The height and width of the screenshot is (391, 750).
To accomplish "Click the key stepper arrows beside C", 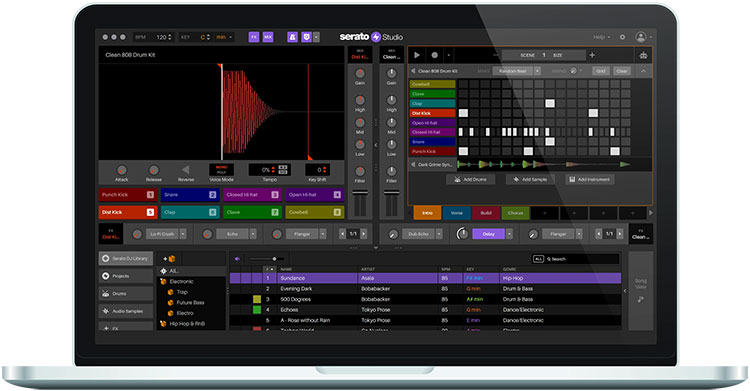I will tap(208, 37).
